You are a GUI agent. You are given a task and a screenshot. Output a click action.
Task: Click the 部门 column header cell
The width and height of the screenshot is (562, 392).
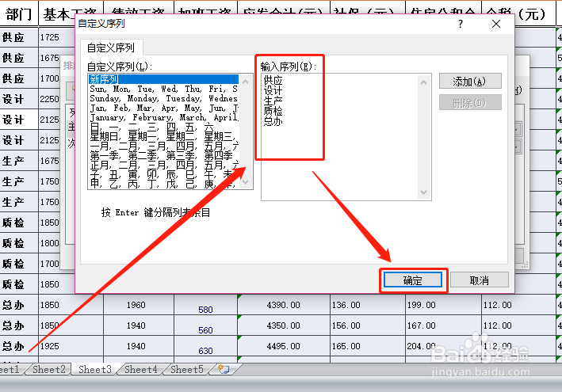coord(19,14)
